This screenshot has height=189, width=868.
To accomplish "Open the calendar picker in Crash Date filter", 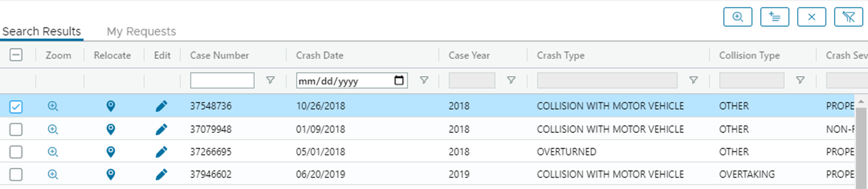I will pos(399,80).
